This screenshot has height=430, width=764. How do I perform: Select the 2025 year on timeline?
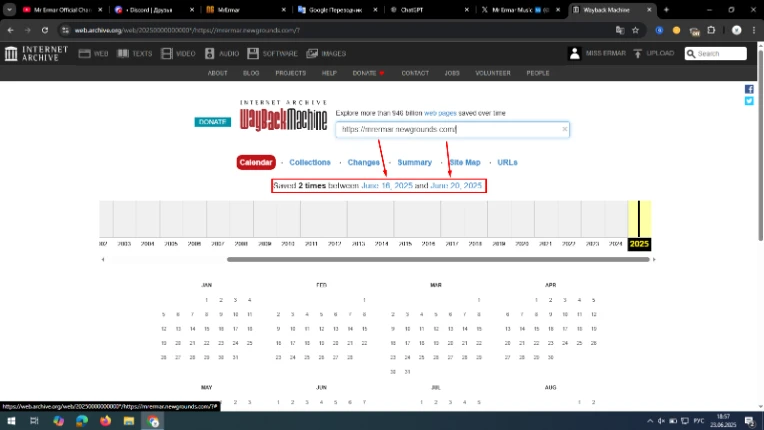639,244
